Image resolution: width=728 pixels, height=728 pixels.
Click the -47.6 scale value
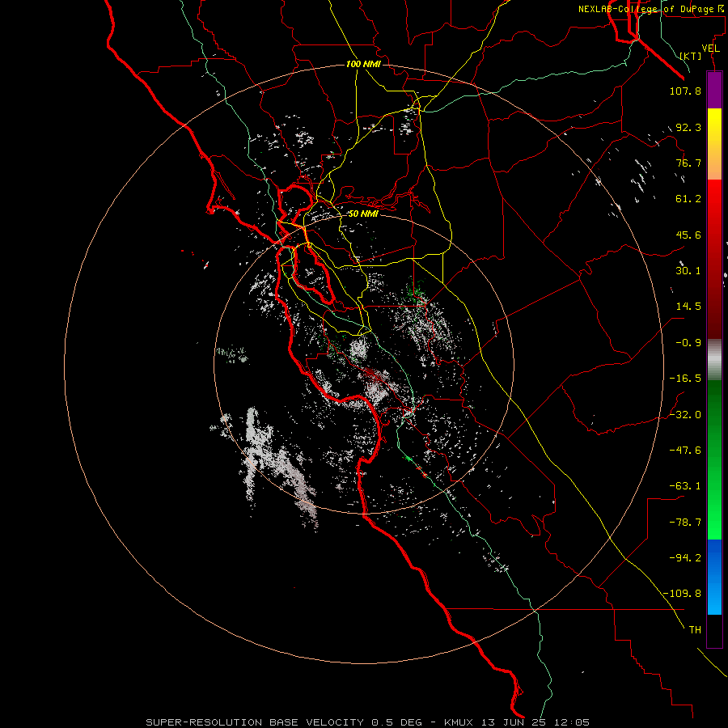[x=685, y=451]
